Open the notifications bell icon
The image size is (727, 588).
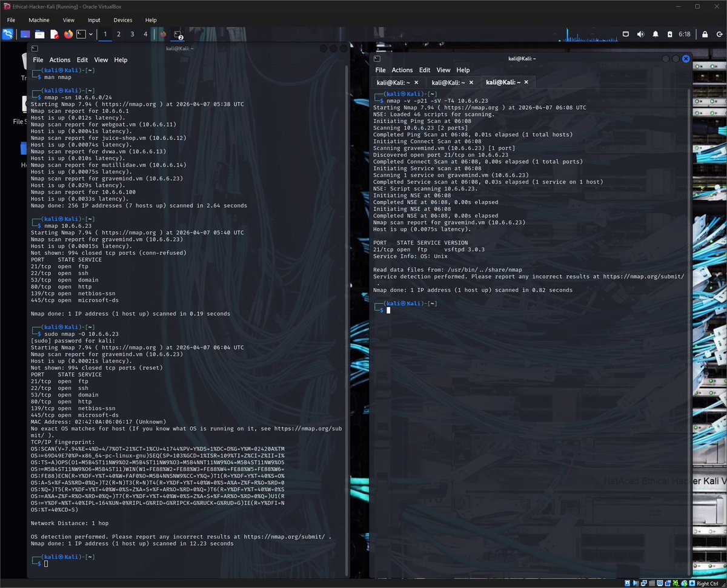656,35
